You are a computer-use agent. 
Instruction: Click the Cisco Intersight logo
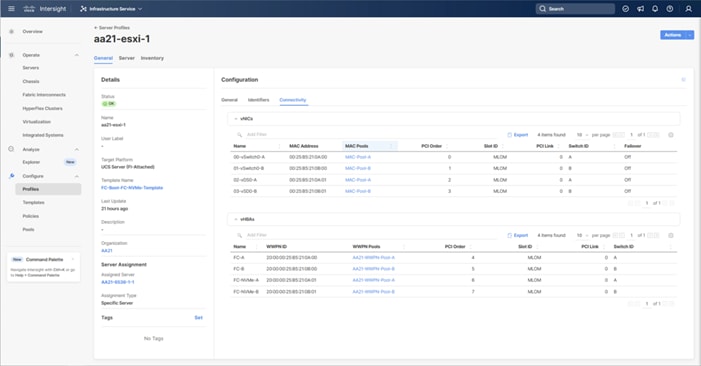pos(45,8)
